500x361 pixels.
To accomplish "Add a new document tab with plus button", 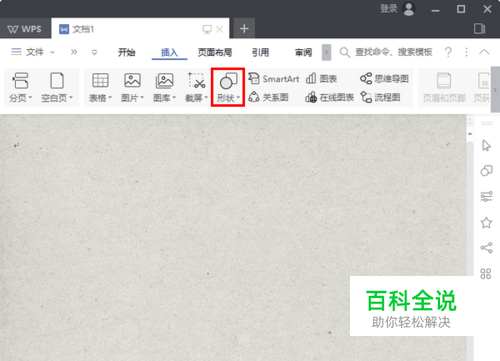I will 244,29.
